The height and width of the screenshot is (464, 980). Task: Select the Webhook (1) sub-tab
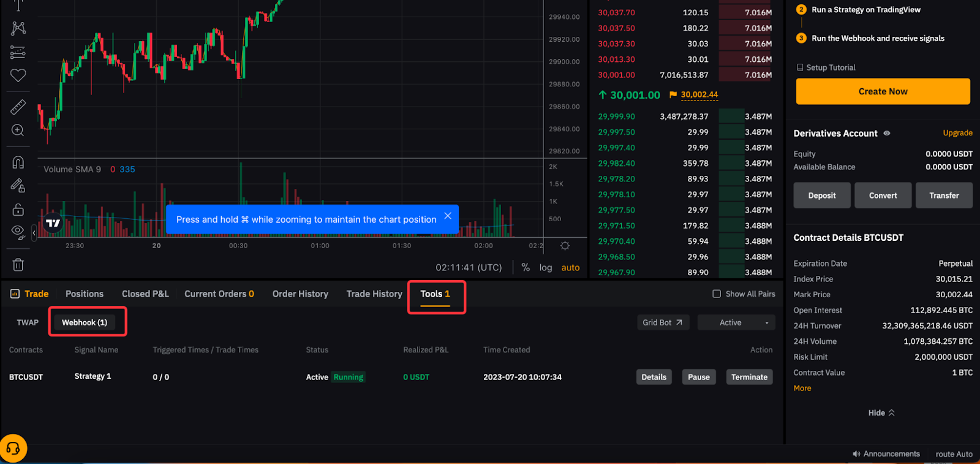[x=85, y=322]
